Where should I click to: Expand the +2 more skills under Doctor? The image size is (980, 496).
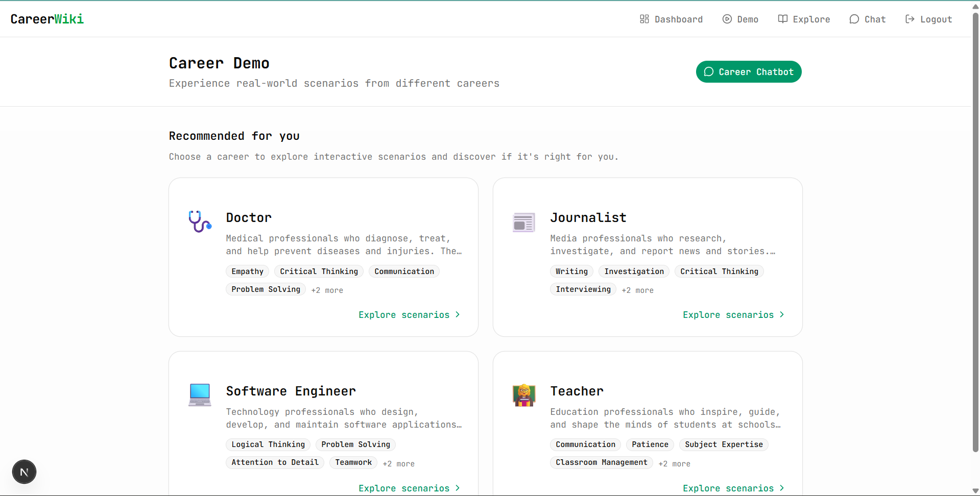coord(327,290)
